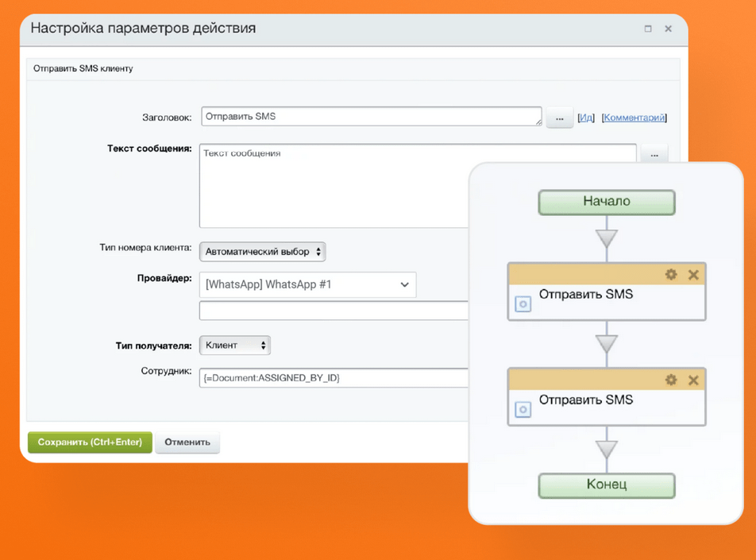Delete first Отправить SMS block with X icon
Viewport: 756px width, 560px height.
(x=693, y=273)
